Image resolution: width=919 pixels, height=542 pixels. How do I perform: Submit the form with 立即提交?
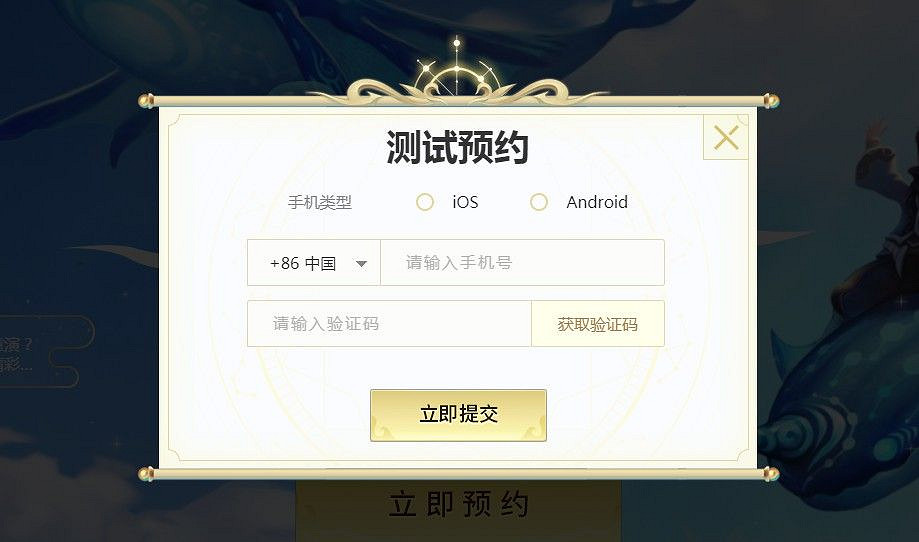(x=458, y=415)
